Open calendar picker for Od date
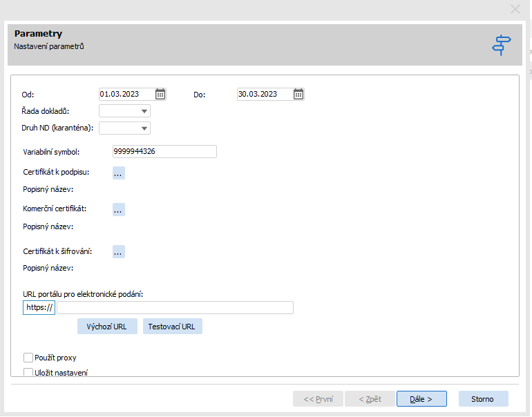Image resolution: width=532 pixels, height=417 pixels. point(160,95)
